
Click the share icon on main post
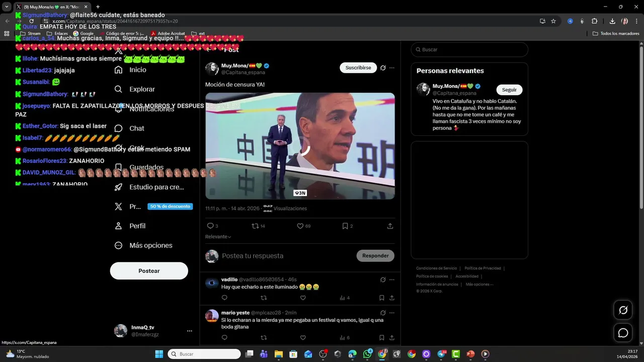390,226
